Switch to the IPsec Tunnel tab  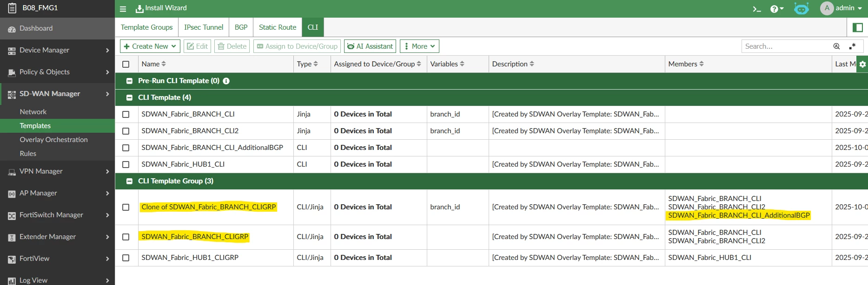pyautogui.click(x=204, y=27)
